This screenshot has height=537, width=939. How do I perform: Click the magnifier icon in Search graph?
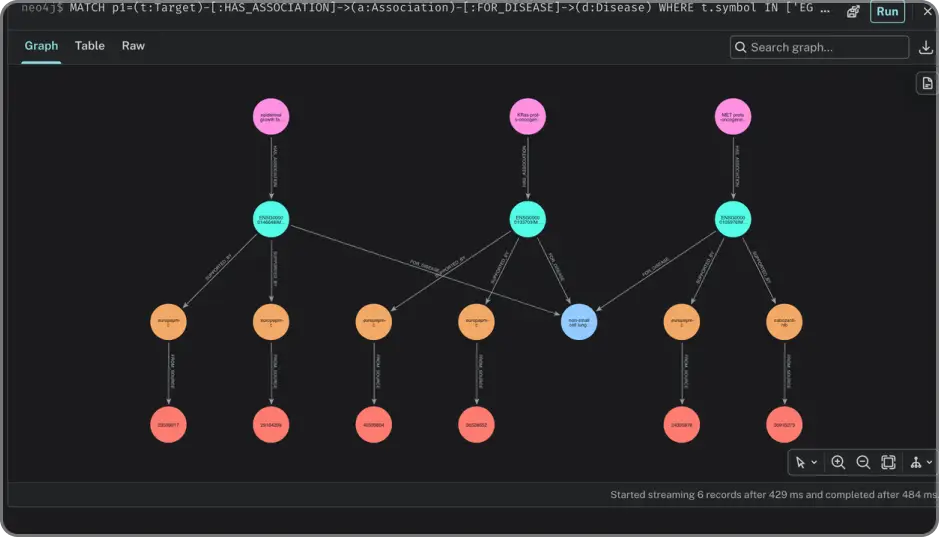point(741,47)
